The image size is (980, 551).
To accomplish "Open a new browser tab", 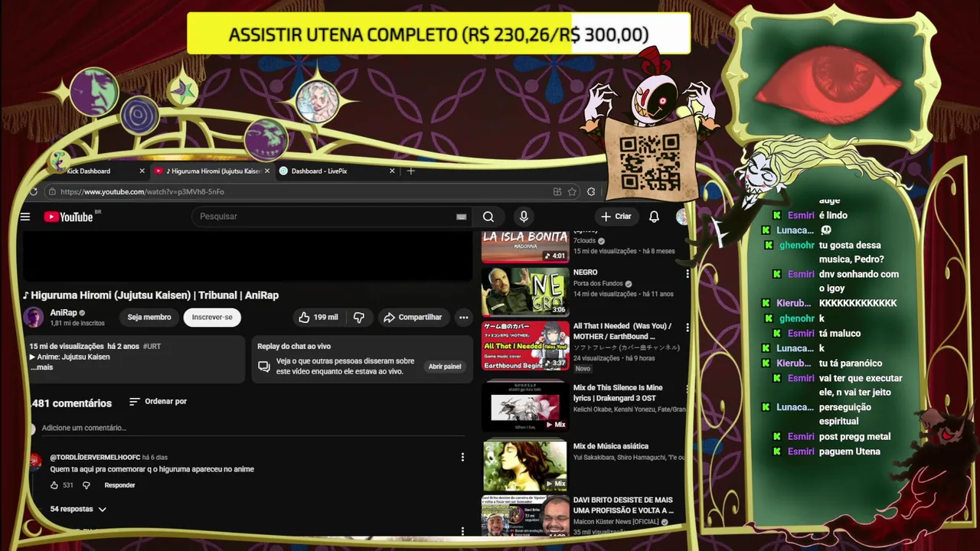I will (411, 171).
